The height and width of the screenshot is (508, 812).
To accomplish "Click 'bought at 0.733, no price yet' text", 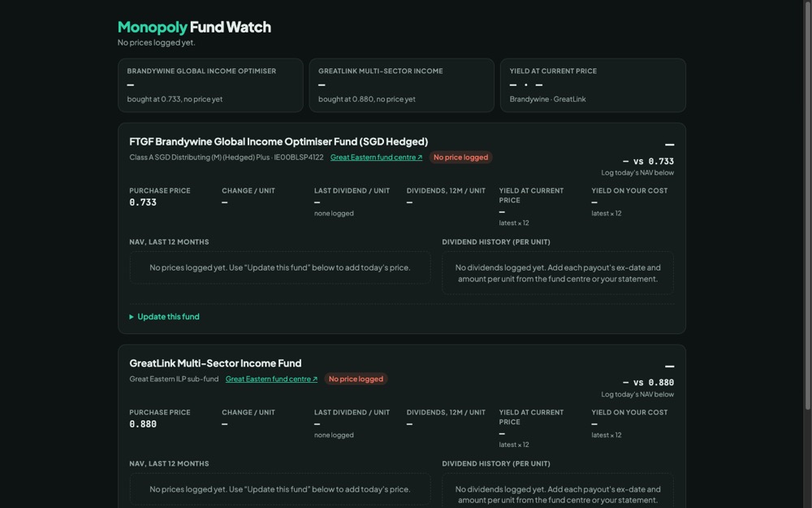I will click(x=175, y=99).
